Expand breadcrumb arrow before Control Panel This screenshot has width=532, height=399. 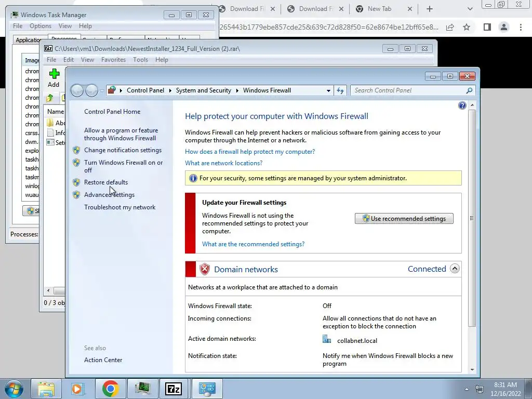click(121, 90)
